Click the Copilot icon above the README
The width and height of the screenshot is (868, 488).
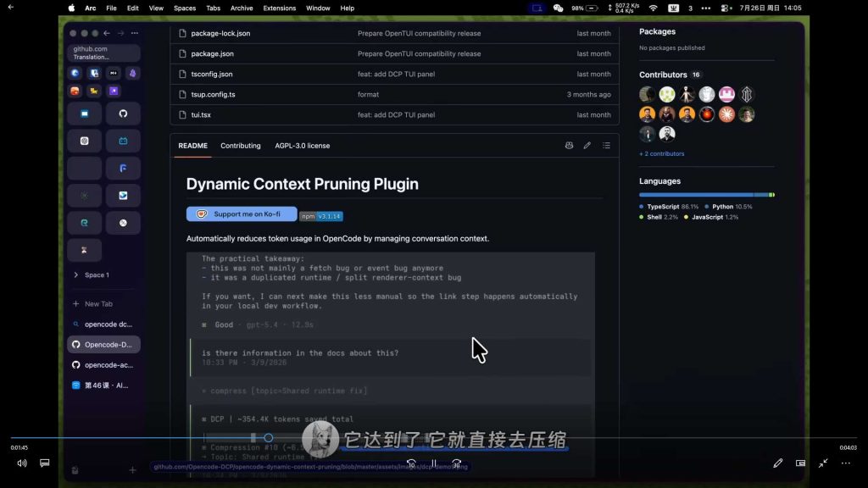coord(569,146)
